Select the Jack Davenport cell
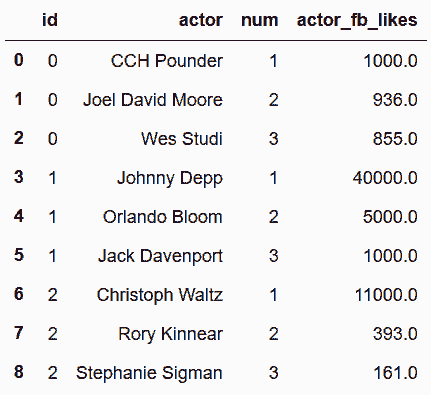Viewport: 431px width, 395px height. click(x=160, y=256)
